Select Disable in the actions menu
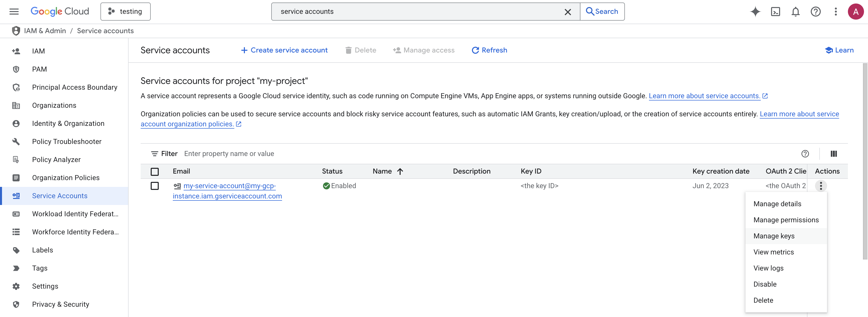 [x=765, y=284]
